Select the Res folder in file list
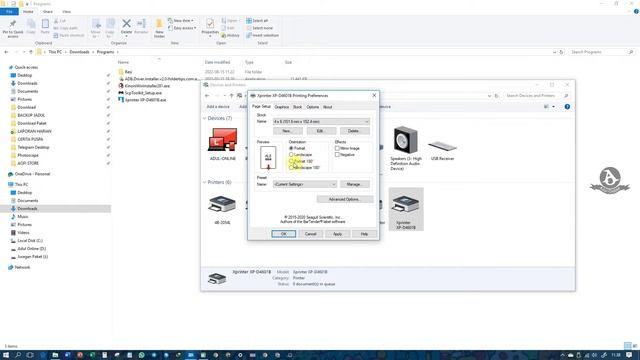 coord(128,72)
